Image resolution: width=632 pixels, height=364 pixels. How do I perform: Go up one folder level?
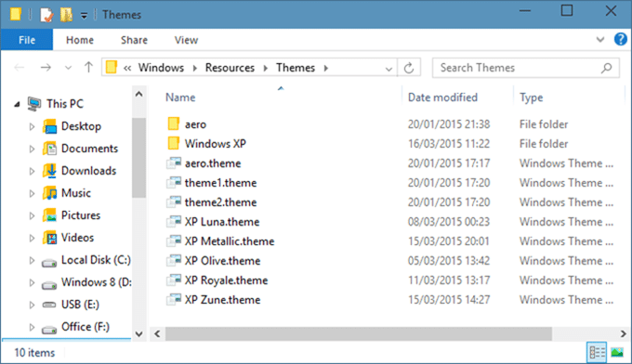click(88, 67)
